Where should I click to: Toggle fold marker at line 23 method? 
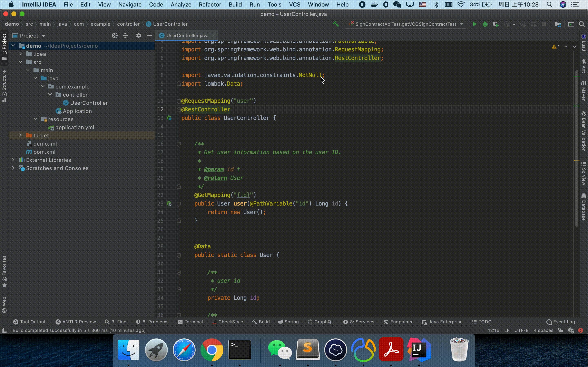[x=179, y=204]
